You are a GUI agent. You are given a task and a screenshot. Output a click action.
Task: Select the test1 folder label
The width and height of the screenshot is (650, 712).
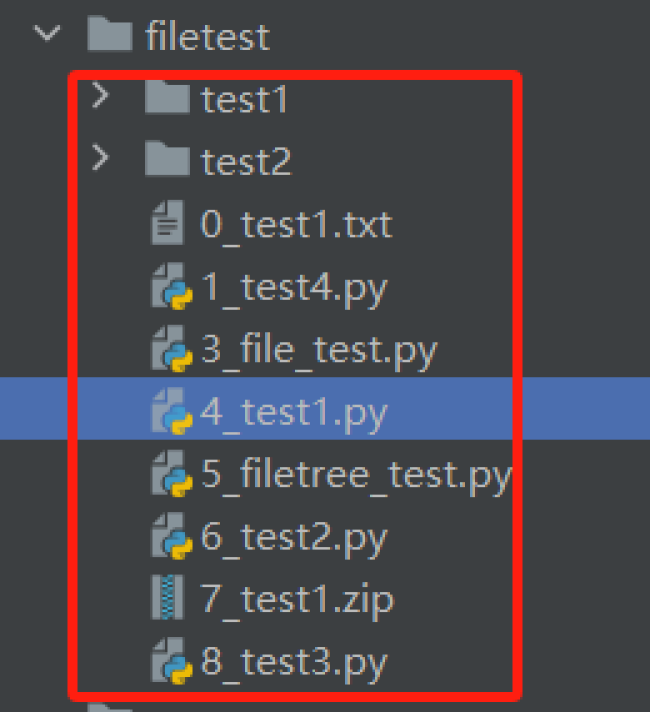(x=244, y=99)
